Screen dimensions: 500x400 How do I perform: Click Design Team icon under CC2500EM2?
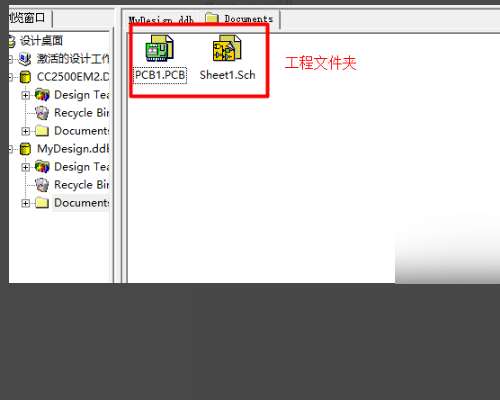click(42, 95)
